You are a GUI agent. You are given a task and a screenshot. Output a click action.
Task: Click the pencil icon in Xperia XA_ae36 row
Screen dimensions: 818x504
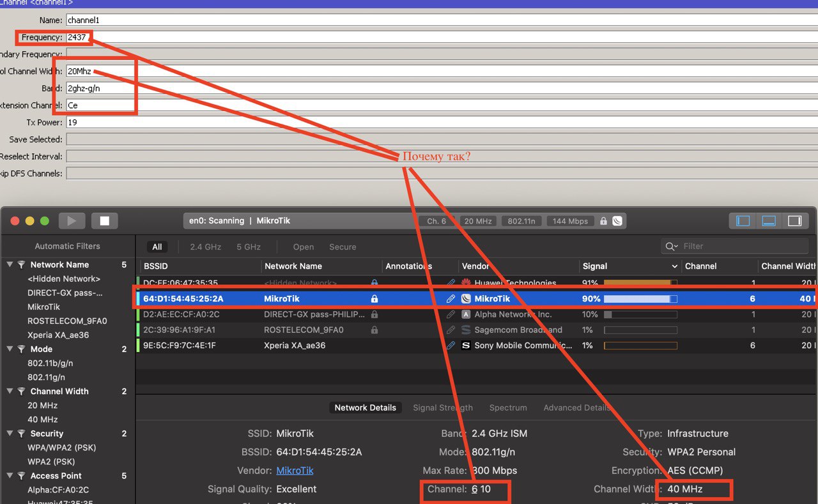[x=451, y=346]
